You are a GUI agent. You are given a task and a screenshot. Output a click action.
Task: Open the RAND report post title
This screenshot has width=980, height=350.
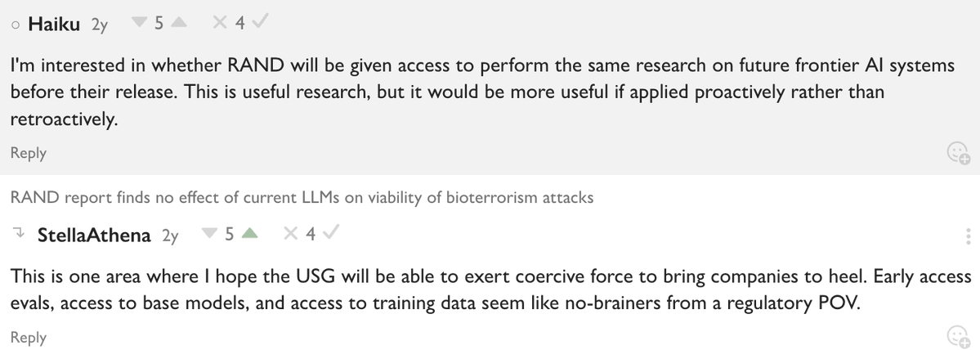tap(302, 197)
